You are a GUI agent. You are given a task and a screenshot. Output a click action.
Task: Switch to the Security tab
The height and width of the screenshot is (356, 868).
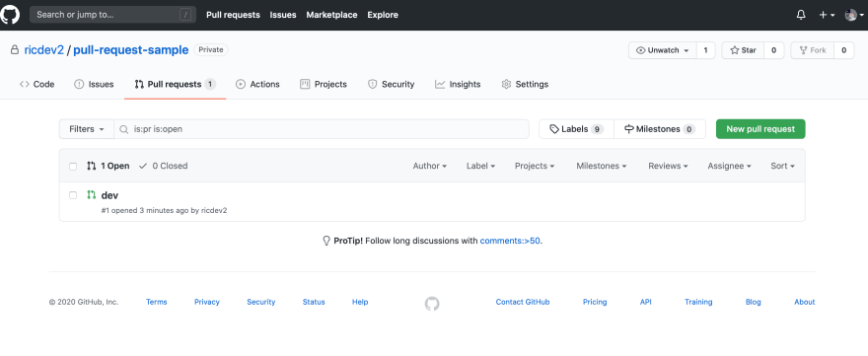pyautogui.click(x=391, y=84)
